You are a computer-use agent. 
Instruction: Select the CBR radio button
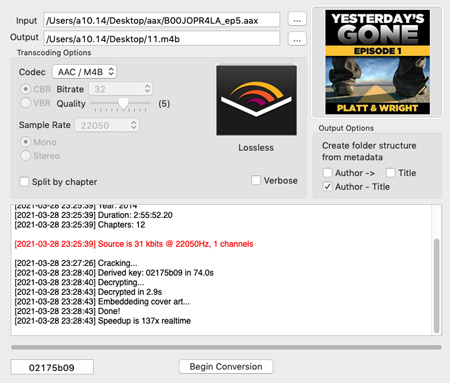point(25,89)
